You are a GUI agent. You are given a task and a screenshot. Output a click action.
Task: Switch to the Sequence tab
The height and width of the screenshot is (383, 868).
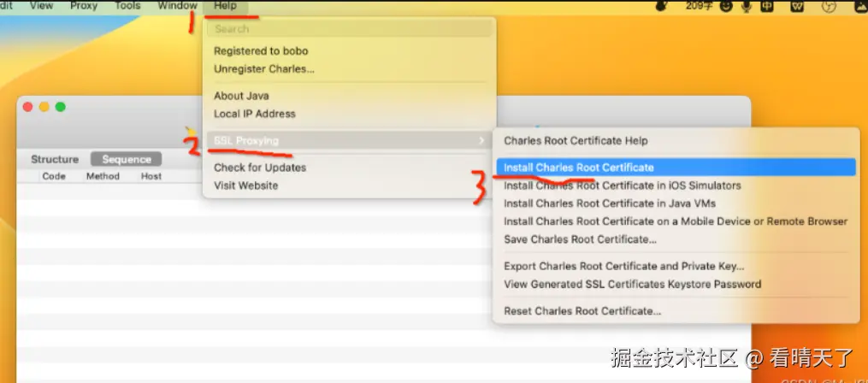127,159
